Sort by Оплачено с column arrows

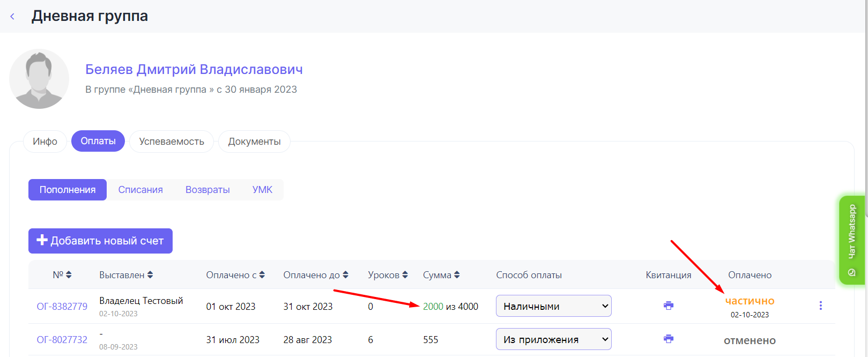point(262,275)
